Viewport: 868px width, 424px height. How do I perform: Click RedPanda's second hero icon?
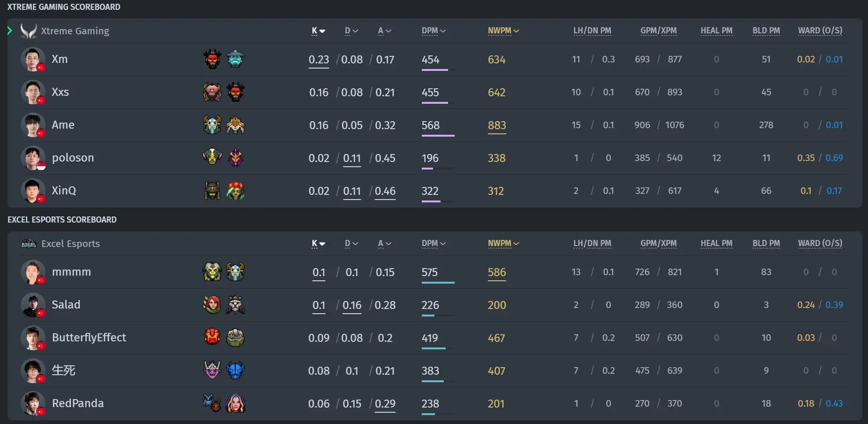coord(235,403)
